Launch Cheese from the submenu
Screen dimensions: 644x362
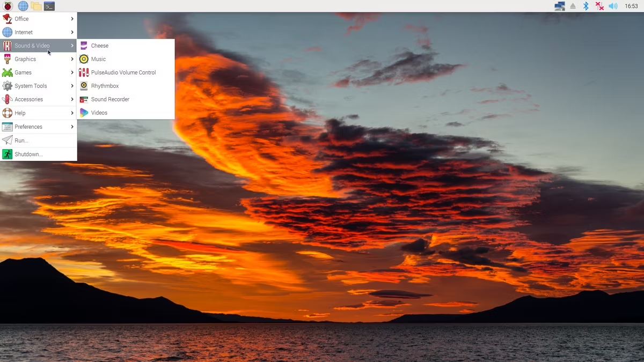coord(100,46)
